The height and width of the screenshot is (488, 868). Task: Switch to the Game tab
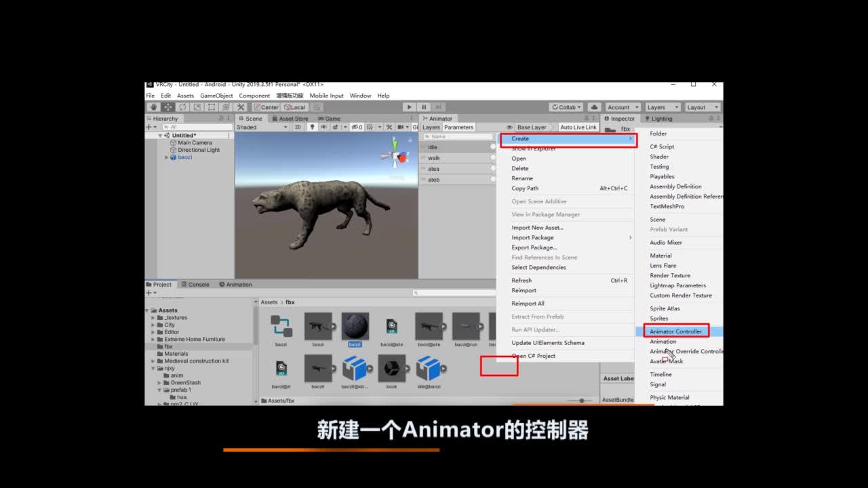330,119
